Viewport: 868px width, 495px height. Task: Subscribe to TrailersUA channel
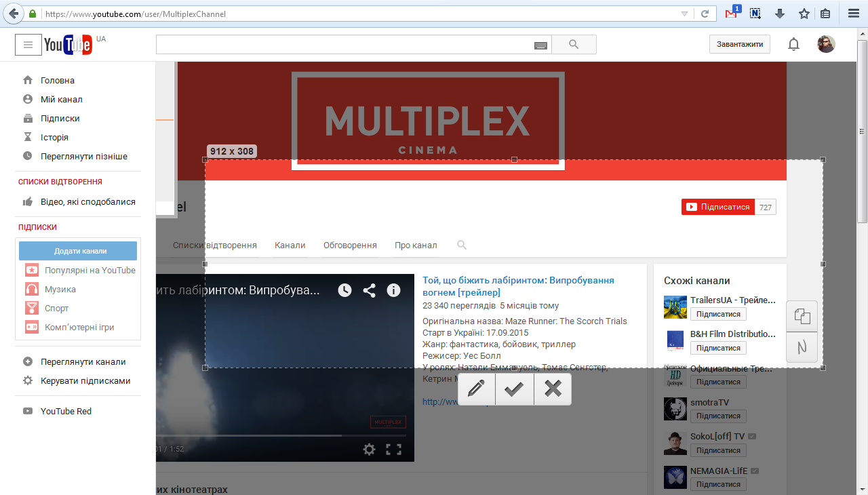click(718, 314)
